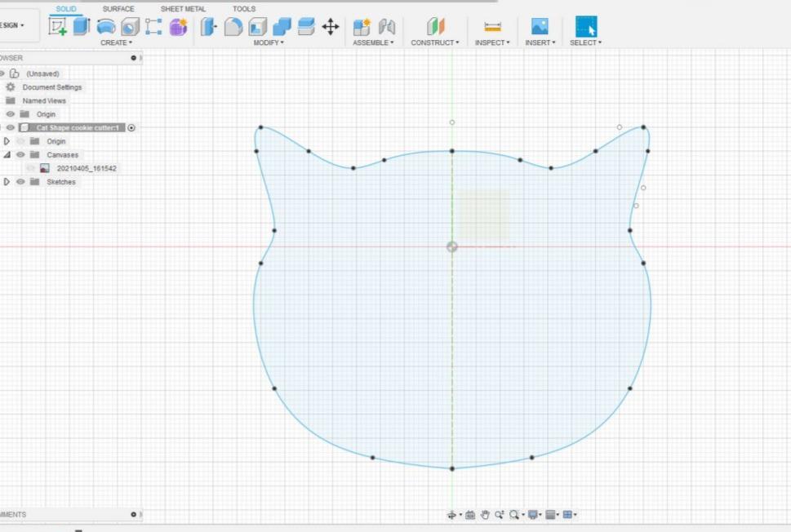
Task: Switch to the SOLID tab
Action: pos(66,9)
